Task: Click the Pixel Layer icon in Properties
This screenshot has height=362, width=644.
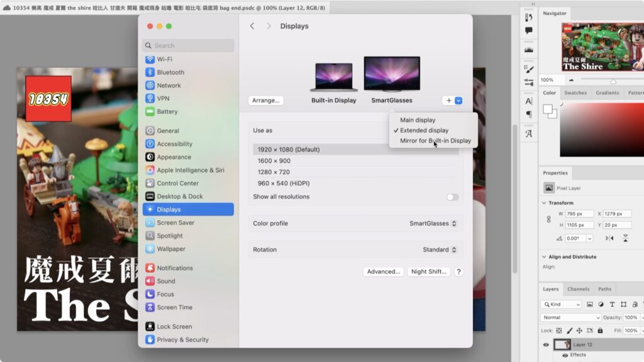Action: [548, 188]
